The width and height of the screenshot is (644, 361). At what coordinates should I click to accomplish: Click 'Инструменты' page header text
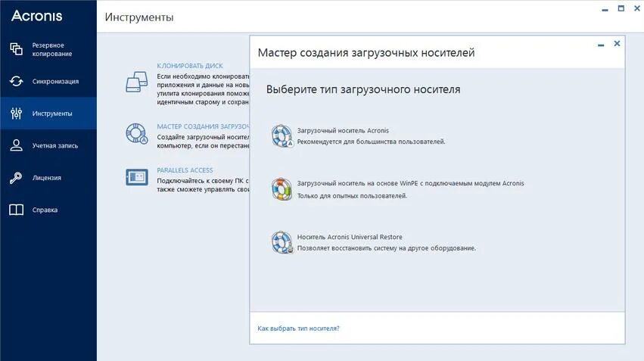[x=139, y=17]
